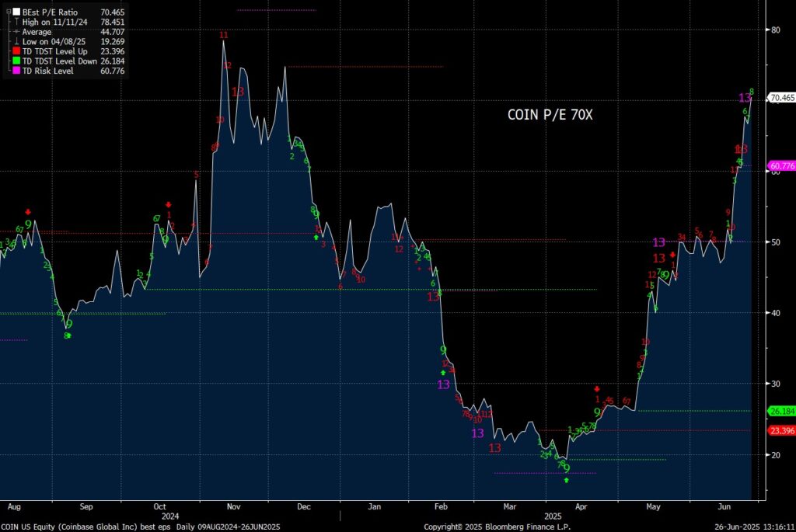
Task: Click the Aug label on the time axis
Action: pyautogui.click(x=14, y=506)
